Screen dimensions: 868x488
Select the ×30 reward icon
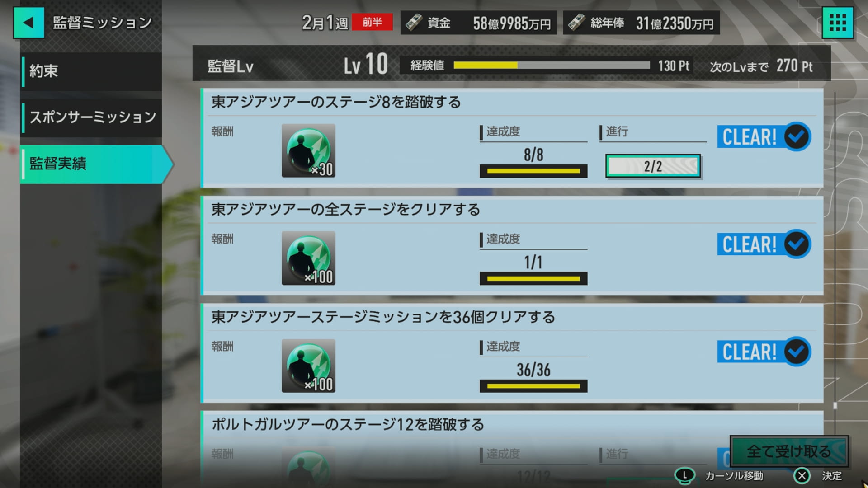click(308, 150)
